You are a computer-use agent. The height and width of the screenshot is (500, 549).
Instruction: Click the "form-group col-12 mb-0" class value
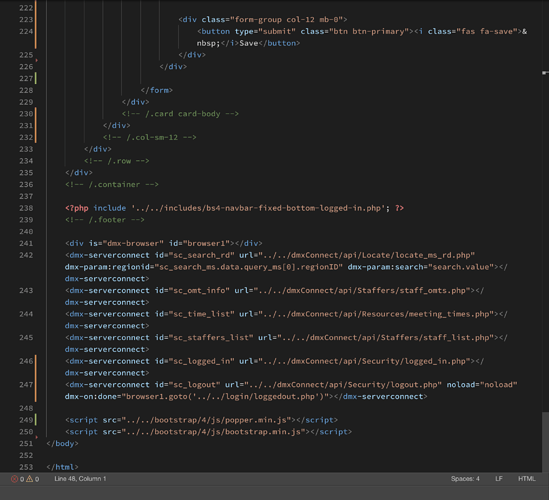286,20
